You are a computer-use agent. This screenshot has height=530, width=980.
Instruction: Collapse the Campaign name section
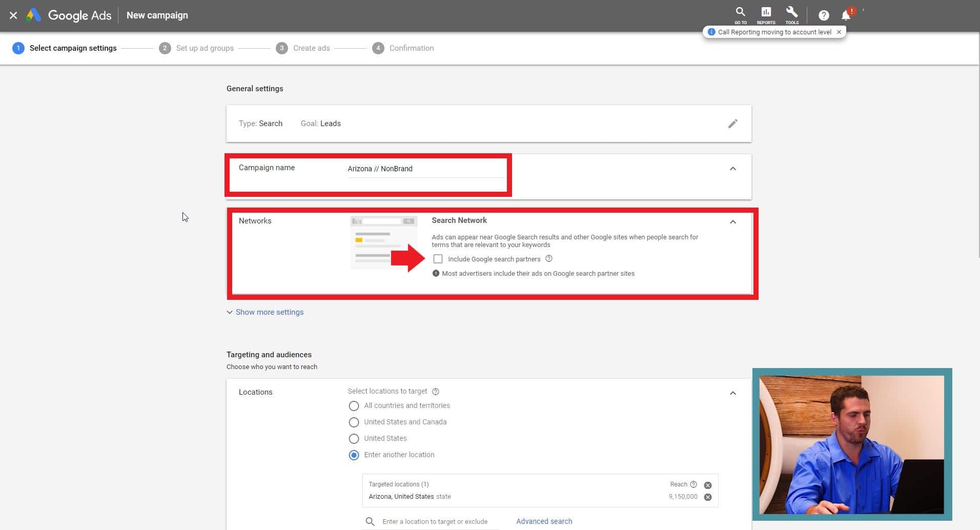(733, 169)
